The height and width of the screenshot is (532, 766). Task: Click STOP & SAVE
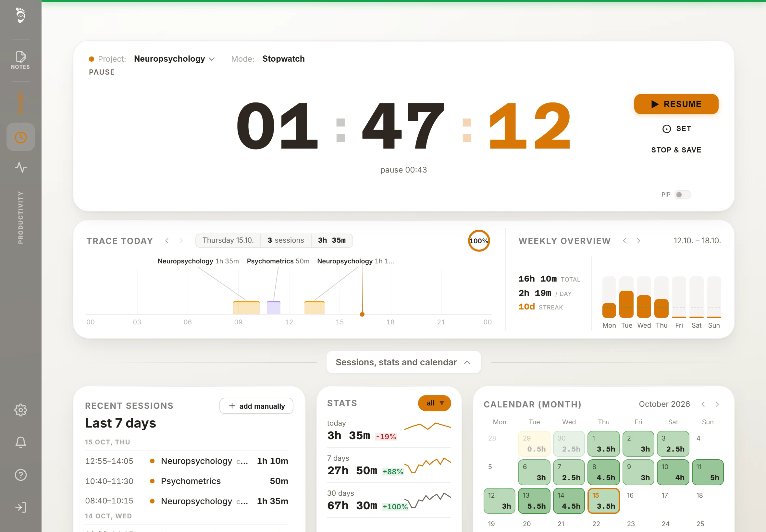click(x=676, y=150)
